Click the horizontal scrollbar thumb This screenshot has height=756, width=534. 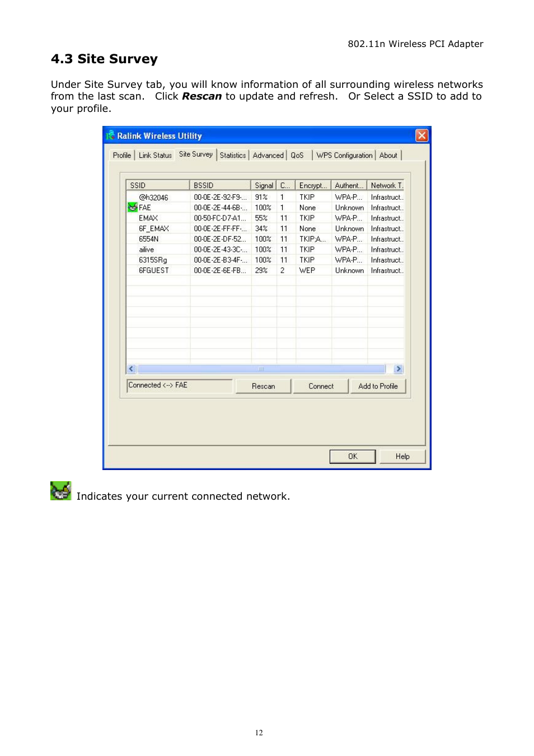pyautogui.click(x=261, y=369)
